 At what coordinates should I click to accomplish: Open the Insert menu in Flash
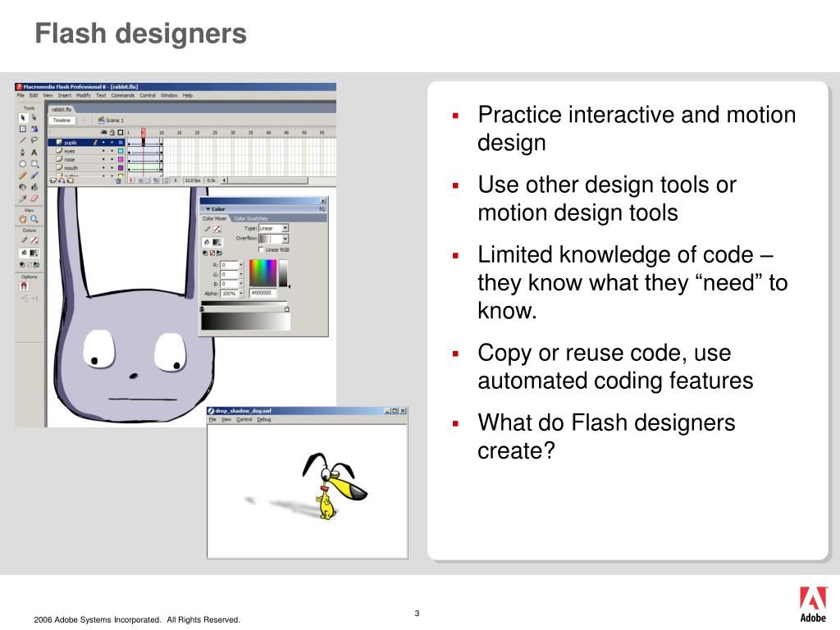pyautogui.click(x=64, y=95)
